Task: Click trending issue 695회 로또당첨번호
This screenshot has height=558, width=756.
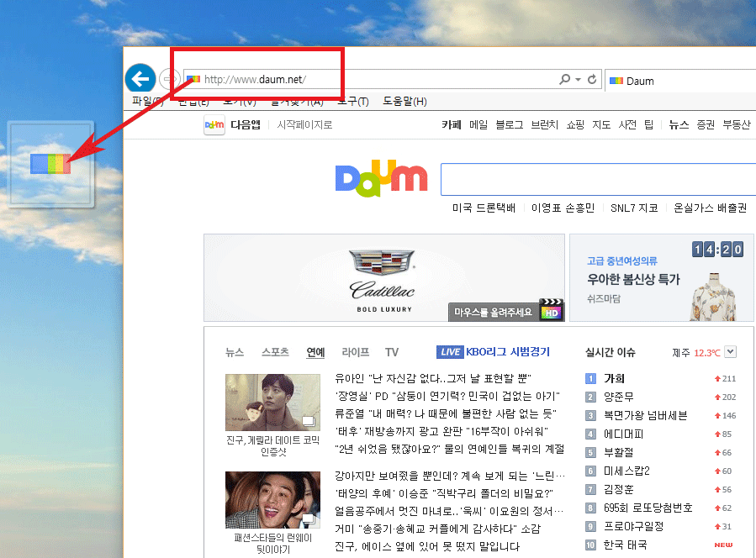Action: pyautogui.click(x=648, y=508)
